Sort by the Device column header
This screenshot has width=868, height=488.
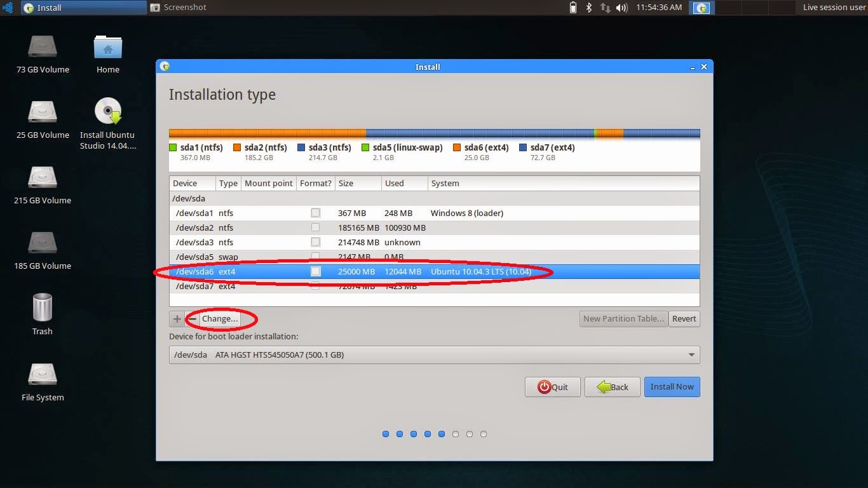(x=193, y=183)
